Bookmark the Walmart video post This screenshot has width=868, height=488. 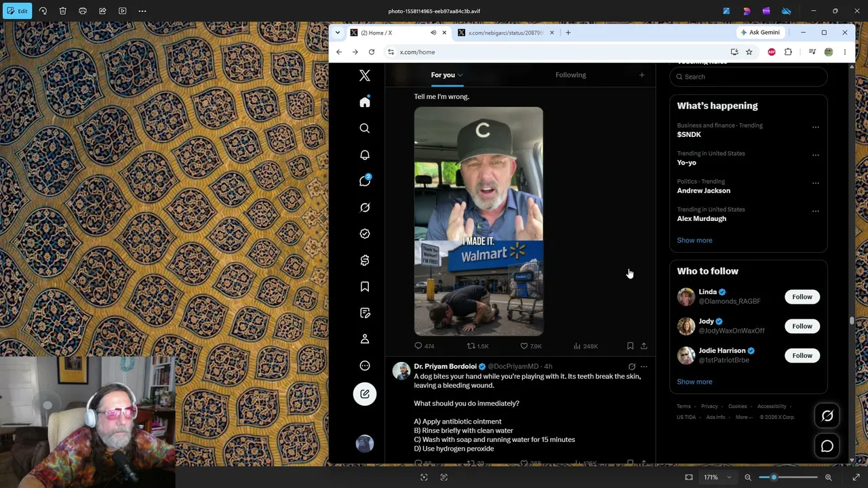pyautogui.click(x=630, y=346)
